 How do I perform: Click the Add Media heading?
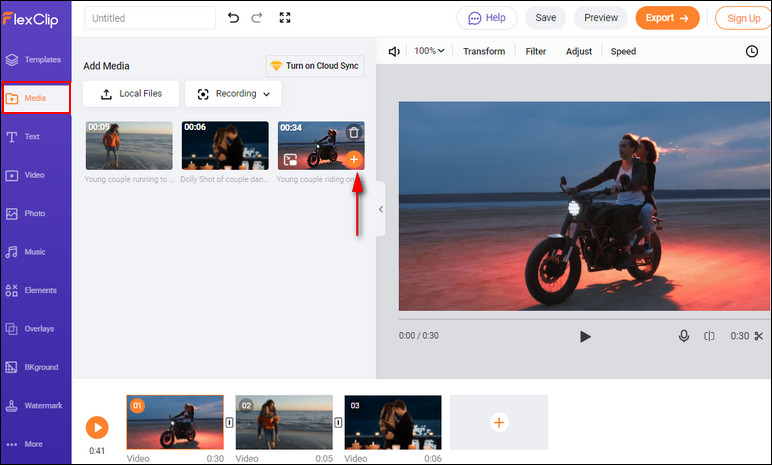(106, 66)
